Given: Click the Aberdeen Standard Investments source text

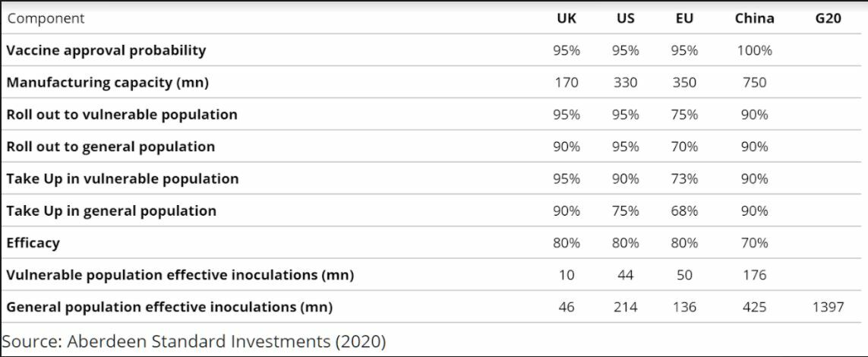Looking at the screenshot, I should click(x=194, y=341).
